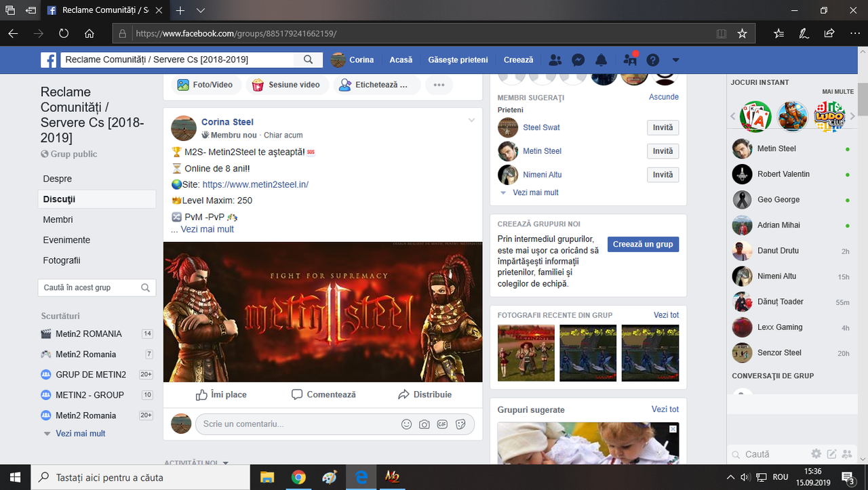
Task: Expand Vezi mai mult in the post text
Action: [207, 229]
